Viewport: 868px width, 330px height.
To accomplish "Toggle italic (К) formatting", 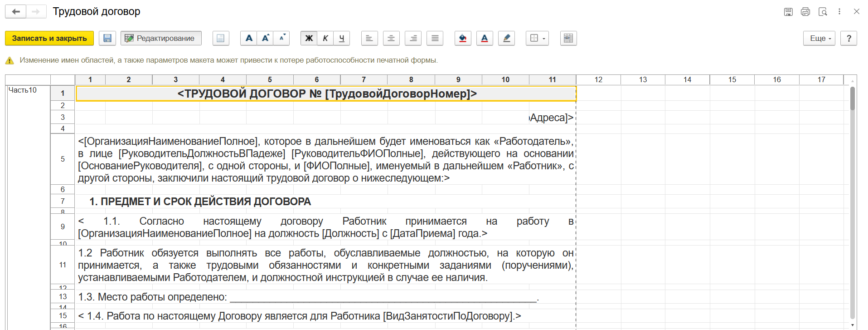I will [325, 38].
